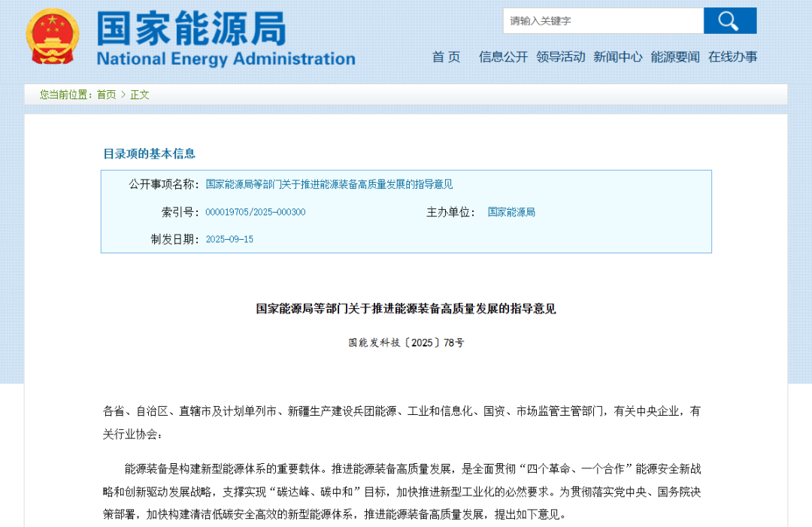Screen dimensions: 812x527
Task: Open the 信息公开 section
Action: (502, 56)
